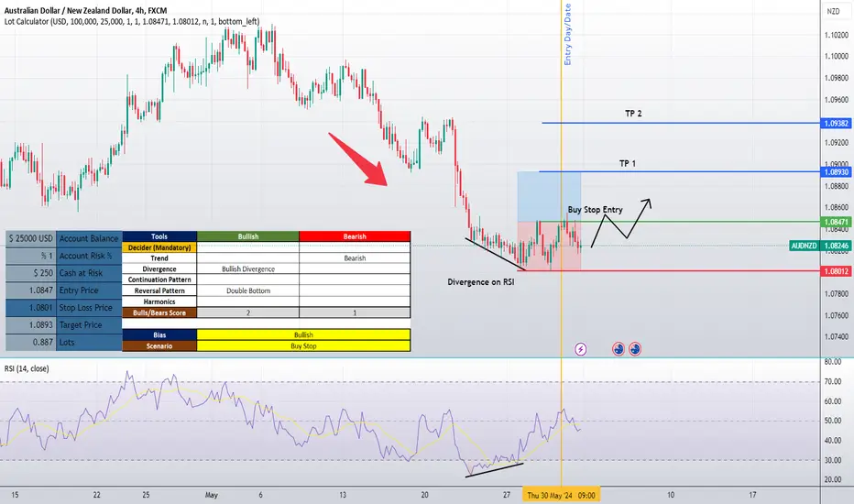Click the Stop Loss Price label

(89, 308)
